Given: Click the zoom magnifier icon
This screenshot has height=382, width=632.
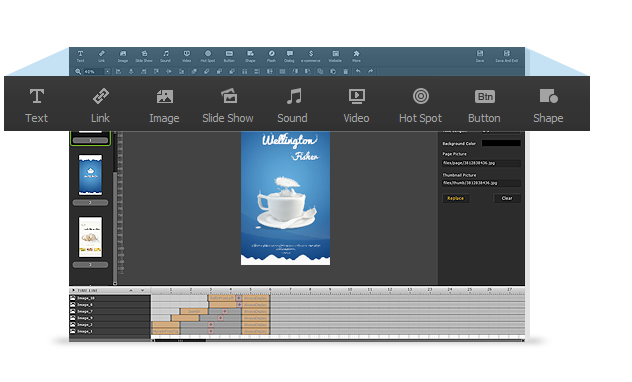Looking at the screenshot, I should tap(78, 71).
